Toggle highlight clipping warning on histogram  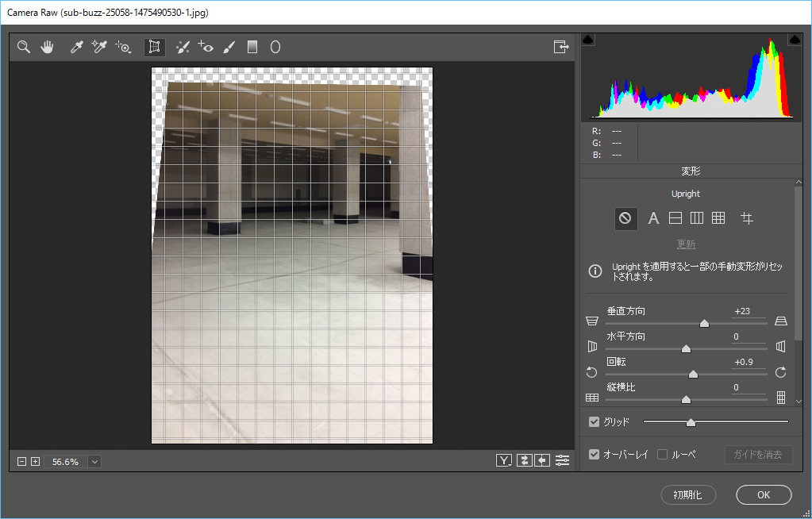click(x=795, y=40)
